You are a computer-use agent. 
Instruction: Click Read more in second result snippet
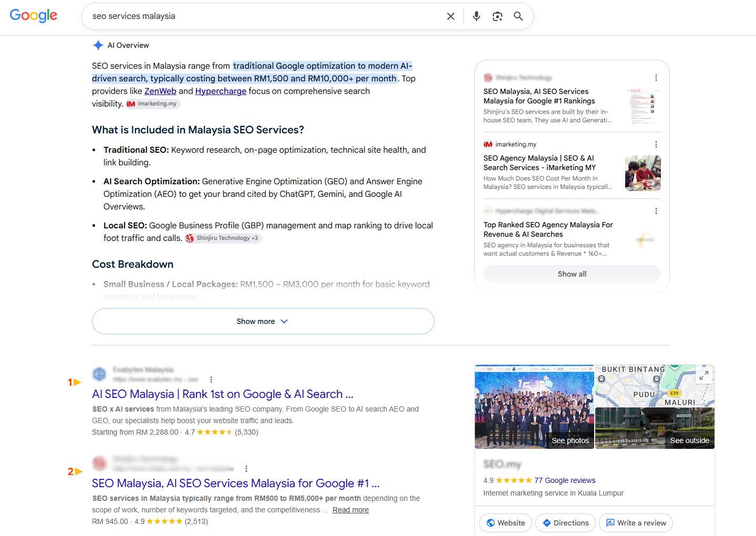click(x=350, y=510)
